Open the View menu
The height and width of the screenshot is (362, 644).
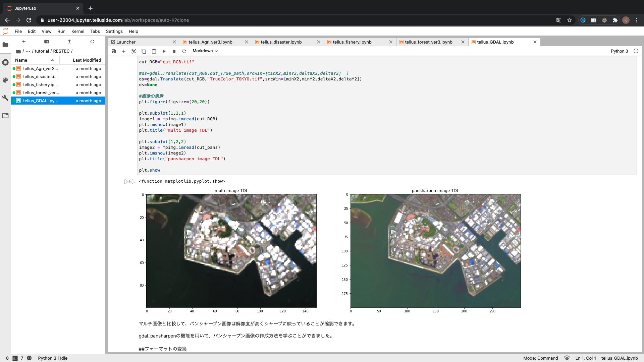click(46, 31)
